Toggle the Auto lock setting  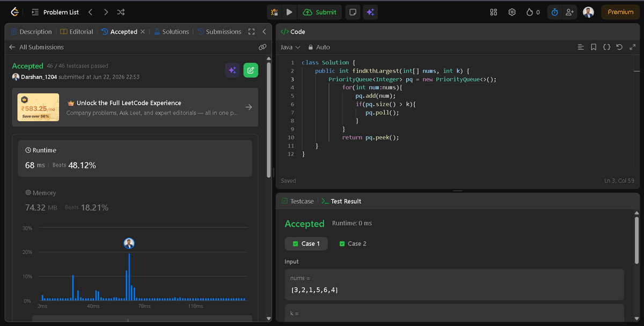pyautogui.click(x=319, y=47)
